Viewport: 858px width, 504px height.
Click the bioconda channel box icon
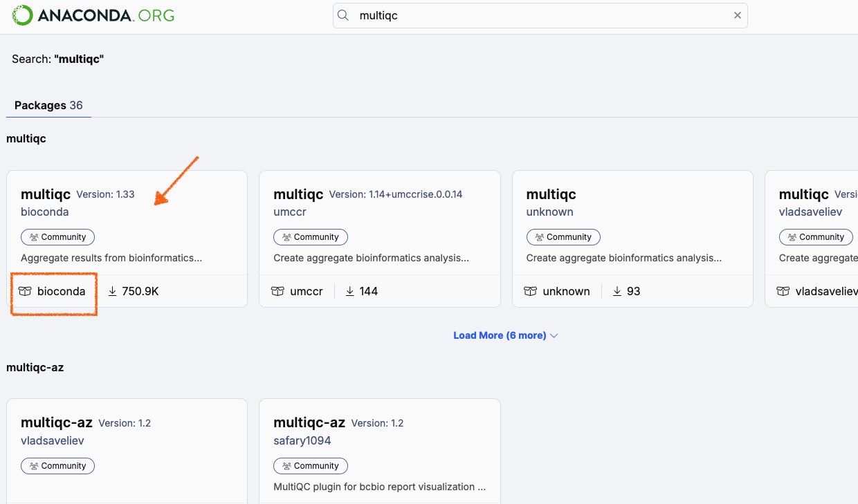pyautogui.click(x=26, y=291)
